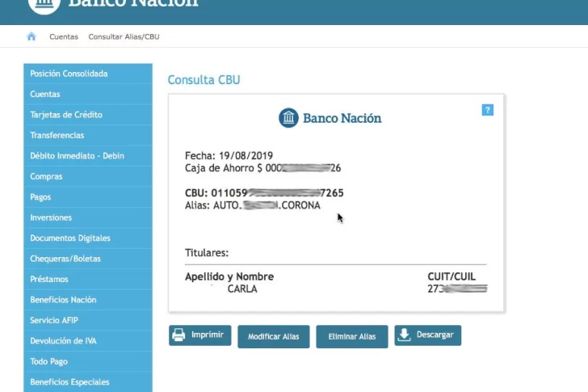The height and width of the screenshot is (392, 588).
Task: Select Todo Pago in sidebar
Action: tap(88, 362)
